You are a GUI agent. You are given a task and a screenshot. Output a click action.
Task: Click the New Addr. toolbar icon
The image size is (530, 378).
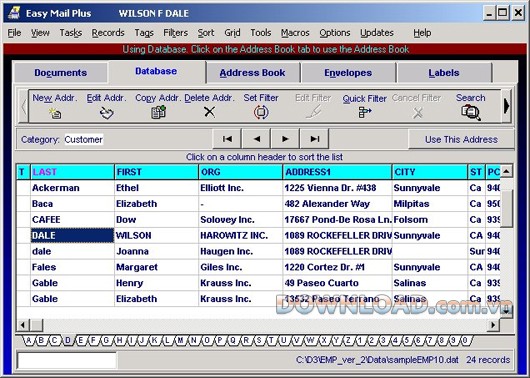[55, 113]
